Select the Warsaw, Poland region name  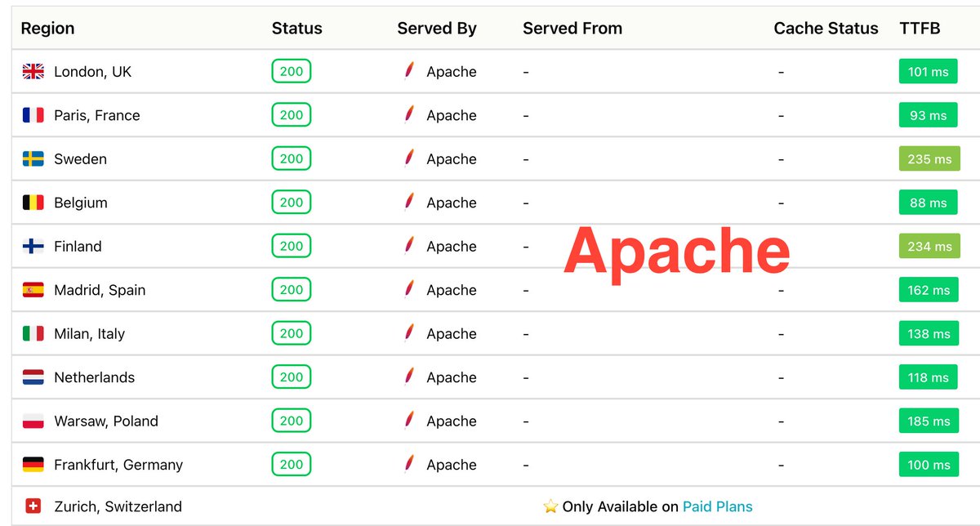tap(106, 421)
